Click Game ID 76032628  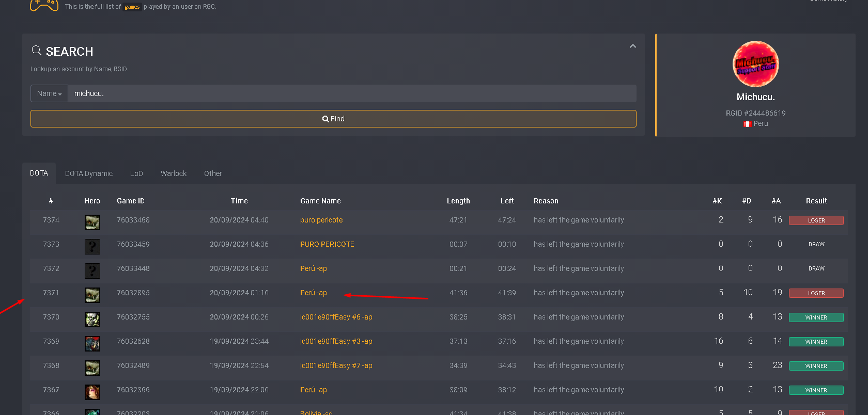coord(133,341)
